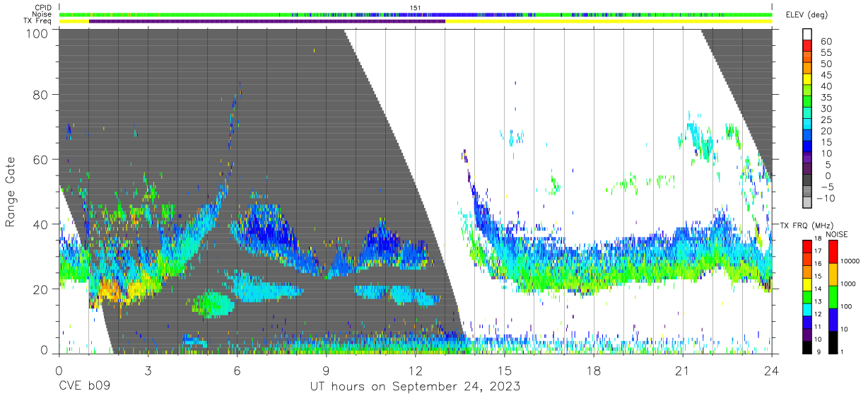Click the 24 tick on UT hours axis
Screen dimensions: 868x401
(x=772, y=370)
